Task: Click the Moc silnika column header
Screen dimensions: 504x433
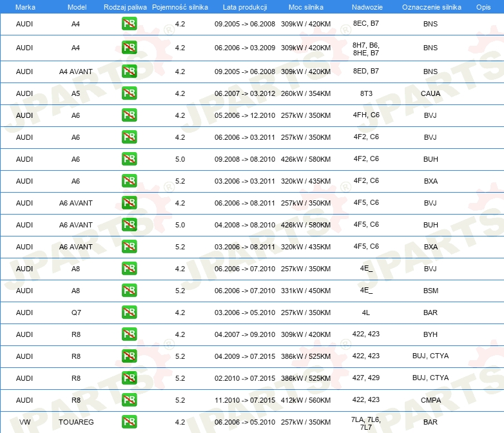Action: pos(305,7)
